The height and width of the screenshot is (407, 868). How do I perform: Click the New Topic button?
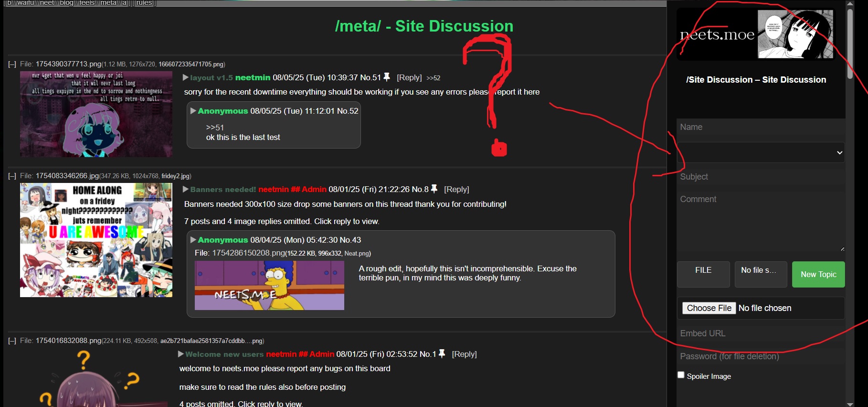(818, 274)
